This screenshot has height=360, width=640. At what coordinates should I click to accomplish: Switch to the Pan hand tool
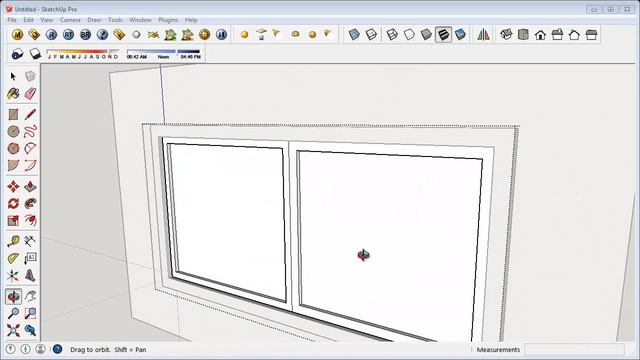30,296
